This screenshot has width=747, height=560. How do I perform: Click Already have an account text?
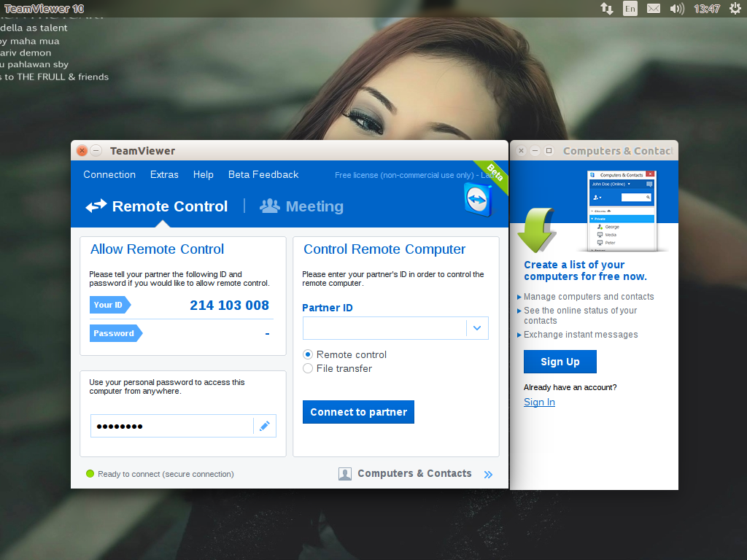pyautogui.click(x=570, y=387)
